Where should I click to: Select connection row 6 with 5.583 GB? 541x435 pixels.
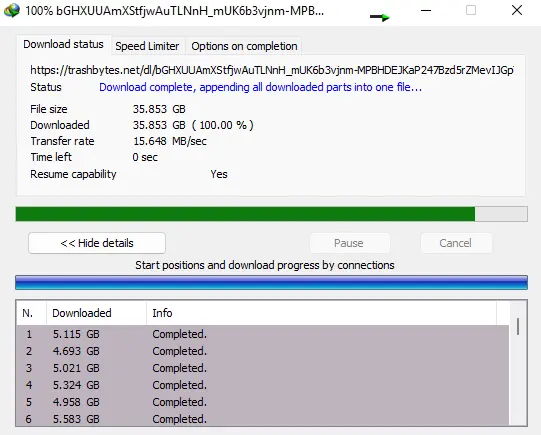click(x=263, y=419)
